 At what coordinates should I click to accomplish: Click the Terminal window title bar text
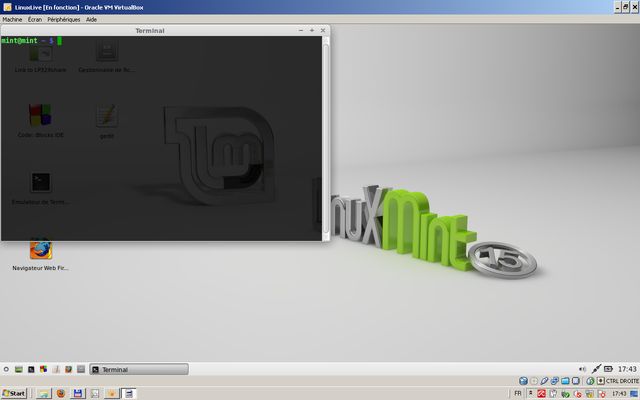(x=150, y=31)
